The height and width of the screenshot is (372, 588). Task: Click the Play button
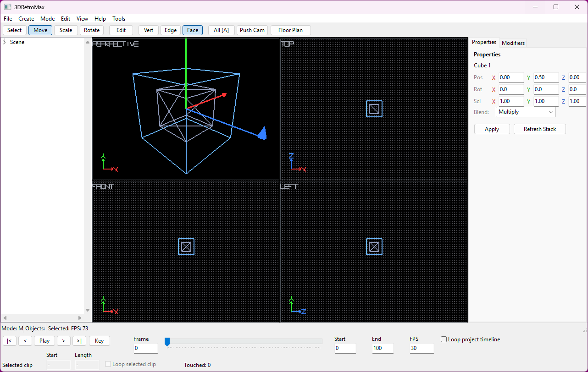point(44,341)
